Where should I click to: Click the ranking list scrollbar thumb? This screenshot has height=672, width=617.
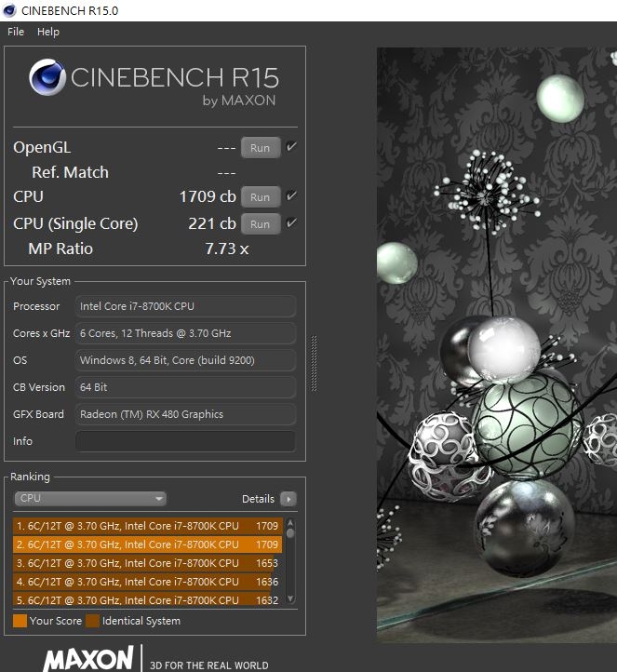tap(290, 532)
